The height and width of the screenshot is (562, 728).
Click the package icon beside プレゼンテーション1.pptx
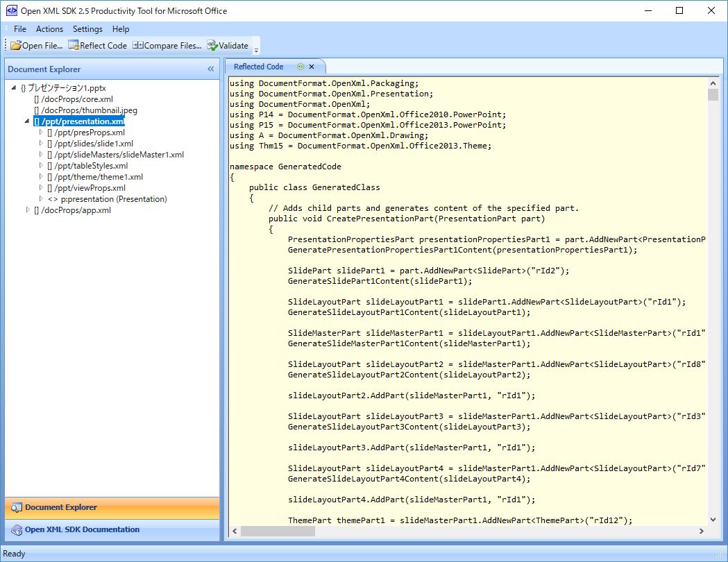pos(23,88)
